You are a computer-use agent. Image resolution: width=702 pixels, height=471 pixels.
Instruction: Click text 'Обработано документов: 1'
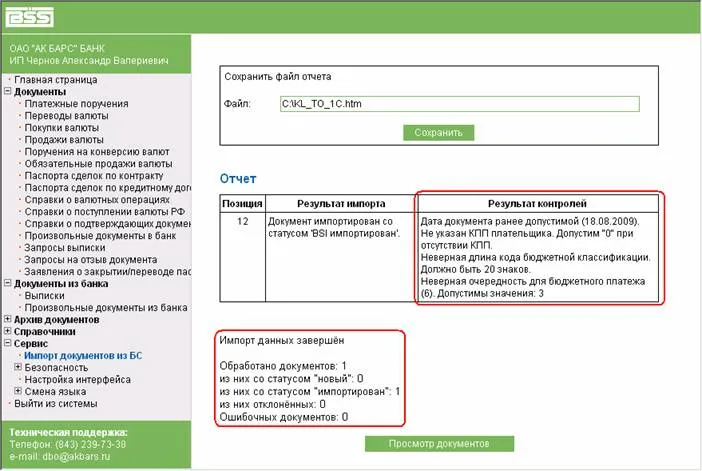tap(283, 366)
